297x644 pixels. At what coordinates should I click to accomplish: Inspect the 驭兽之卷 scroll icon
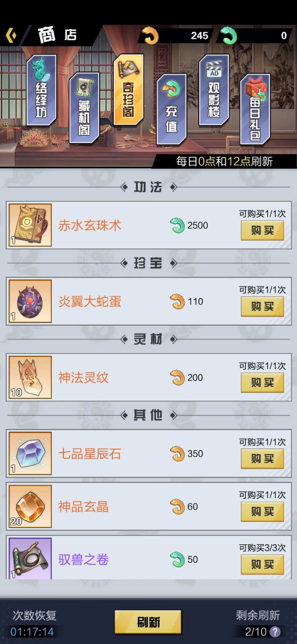click(30, 558)
